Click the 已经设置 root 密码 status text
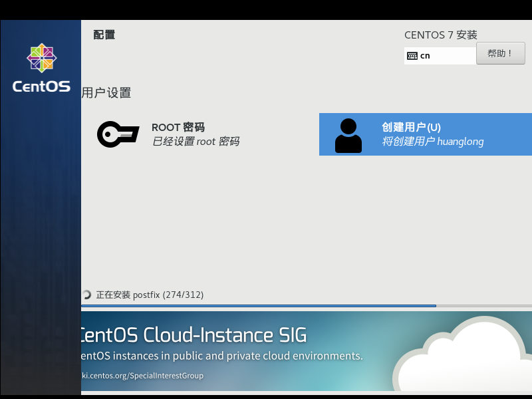The height and width of the screenshot is (399, 532). pos(196,142)
